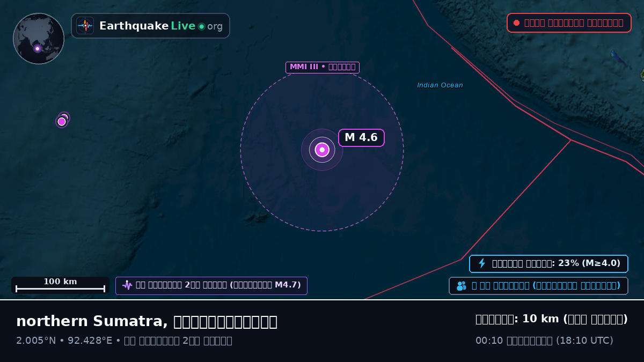This screenshot has width=644, height=362.
Task: Click the waveform icon in the M4.7 badge
Action: point(127,285)
